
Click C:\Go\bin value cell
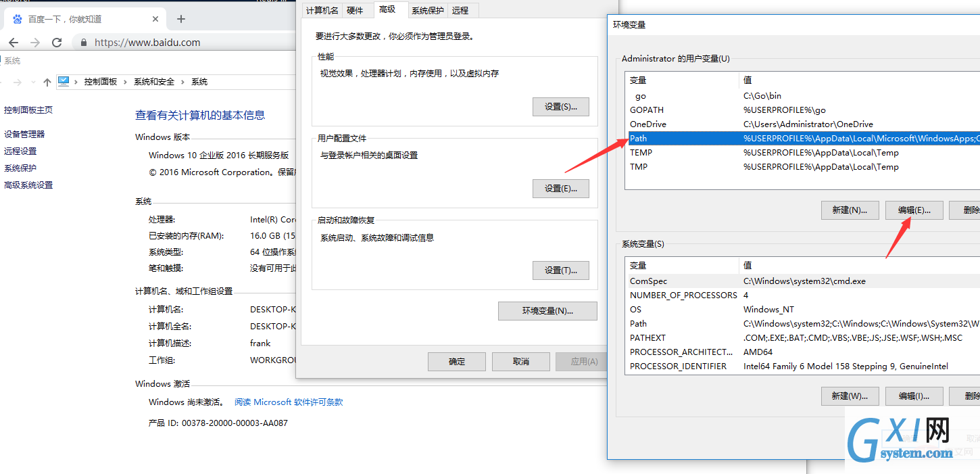762,96
